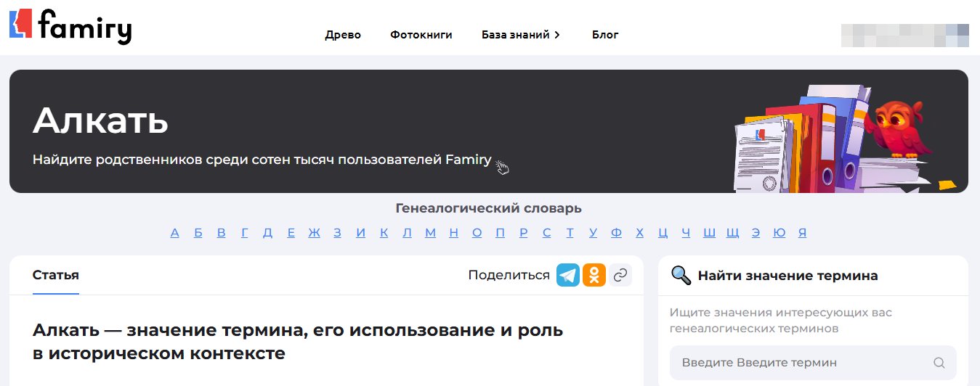Open dictionary letter Т
Image resolution: width=980 pixels, height=386 pixels.
(570, 233)
